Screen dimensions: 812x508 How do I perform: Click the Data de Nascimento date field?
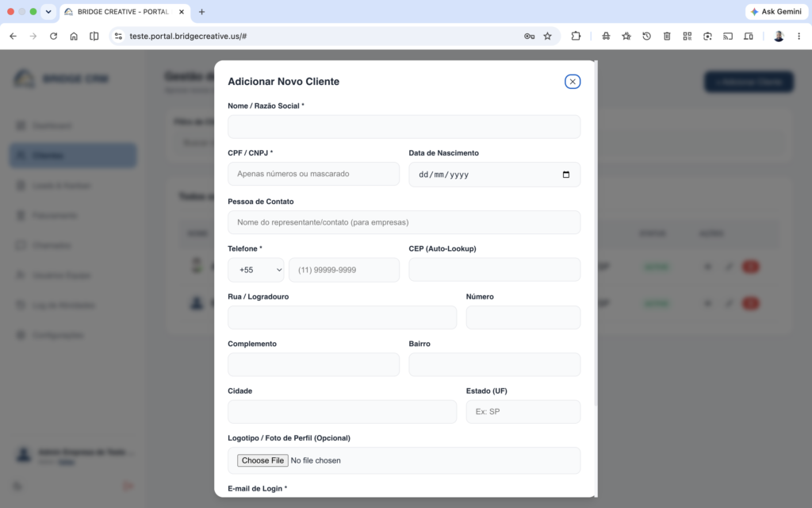(x=495, y=174)
